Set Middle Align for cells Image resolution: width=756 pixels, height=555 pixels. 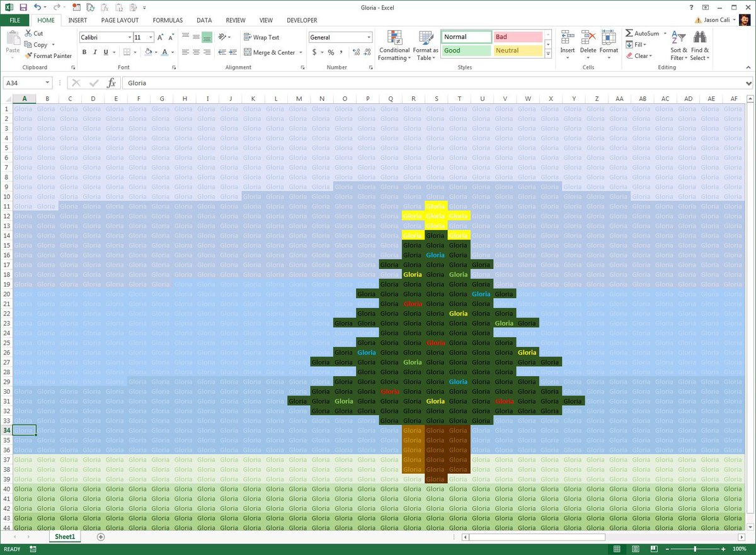click(x=197, y=37)
